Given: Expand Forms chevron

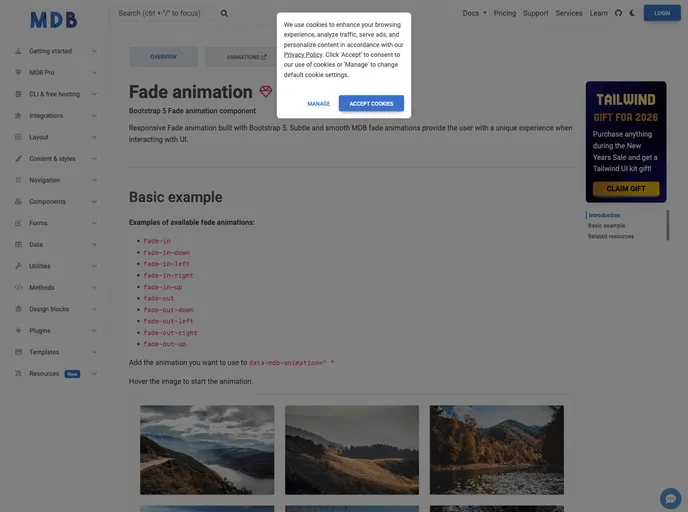Looking at the screenshot, I should 94,223.
